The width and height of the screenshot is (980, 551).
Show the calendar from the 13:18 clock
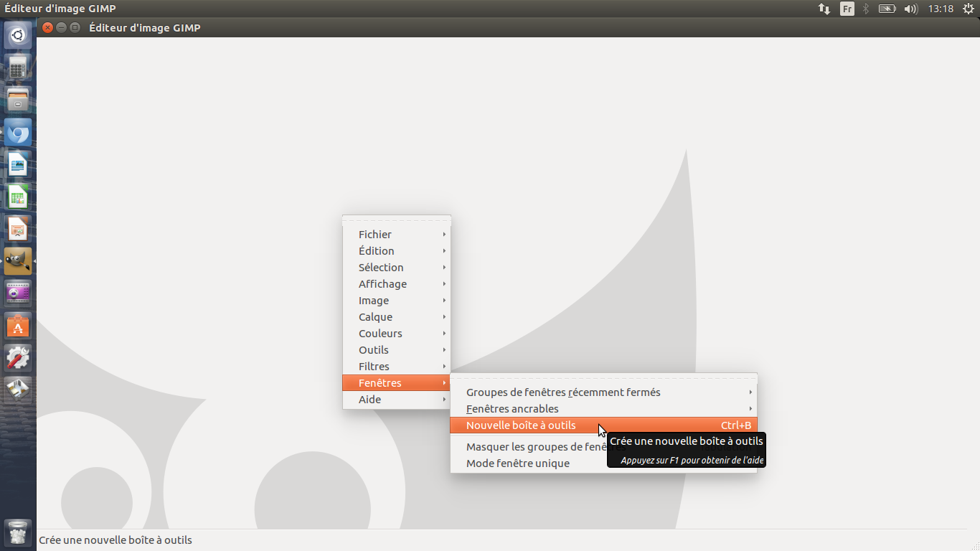[941, 9]
